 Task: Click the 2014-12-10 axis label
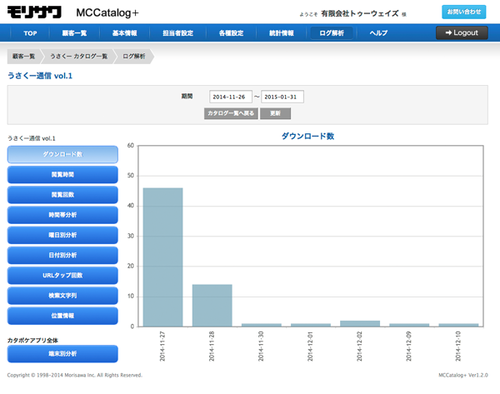pyautogui.click(x=458, y=346)
